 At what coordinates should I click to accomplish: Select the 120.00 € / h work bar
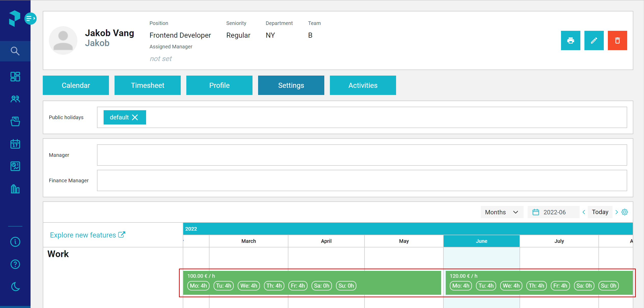click(539, 283)
